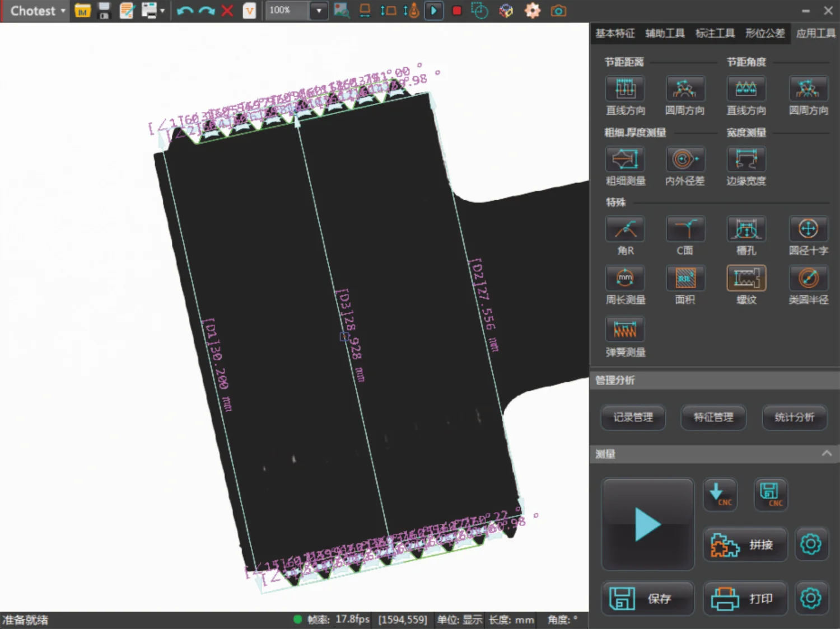Click the red delete X in toolbar
This screenshot has height=629, width=840.
[227, 11]
